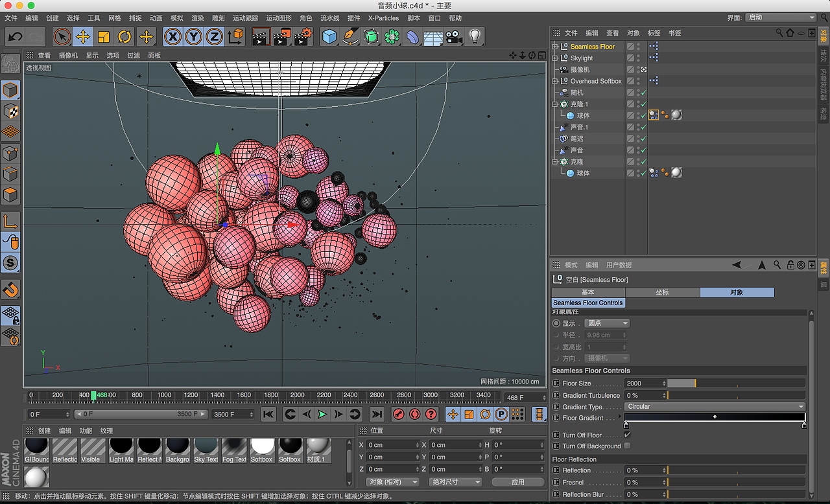Adjust the Reflection slider
This screenshot has width=830, height=504.
coord(736,470)
